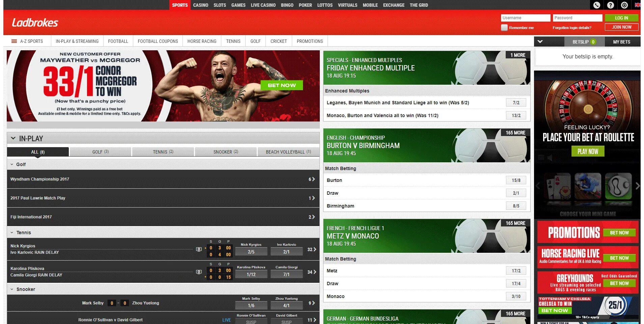The height and width of the screenshot is (324, 644).
Task: Open the settings gear icon
Action: click(624, 5)
